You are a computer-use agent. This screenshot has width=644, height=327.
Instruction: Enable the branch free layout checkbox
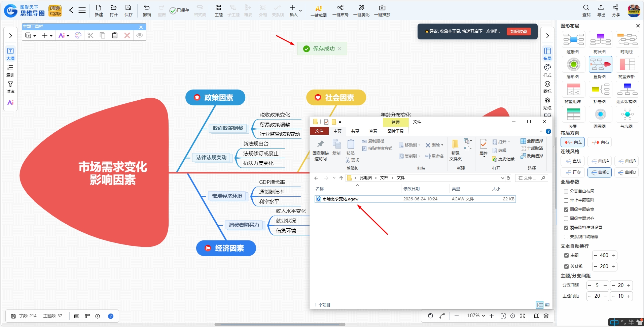[566, 191]
